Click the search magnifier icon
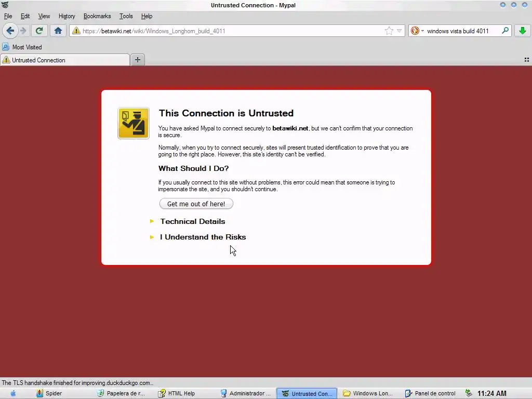This screenshot has height=399, width=532. pos(505,31)
